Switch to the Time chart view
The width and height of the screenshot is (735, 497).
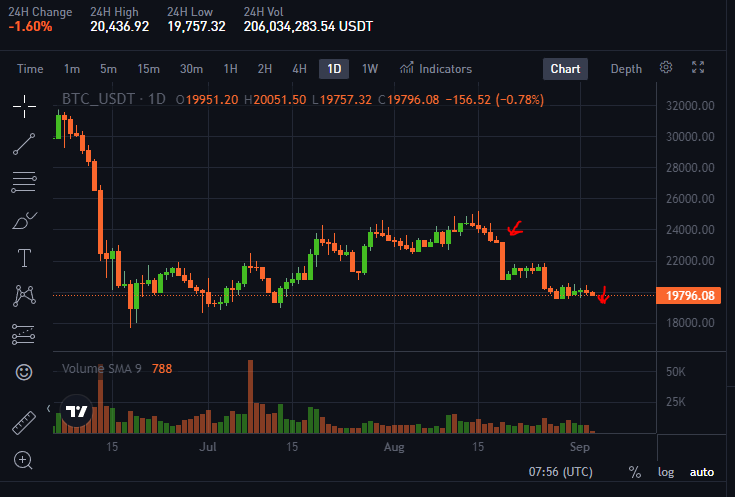point(30,69)
